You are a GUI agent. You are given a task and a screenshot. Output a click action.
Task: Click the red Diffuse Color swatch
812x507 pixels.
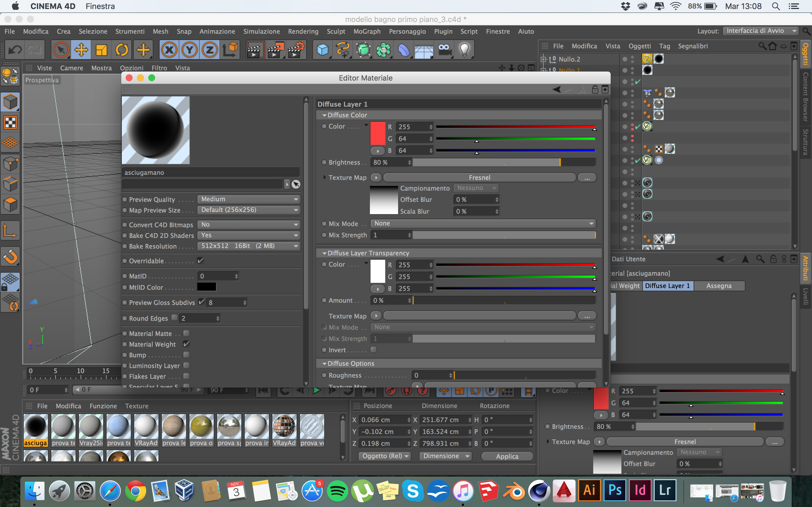[378, 133]
